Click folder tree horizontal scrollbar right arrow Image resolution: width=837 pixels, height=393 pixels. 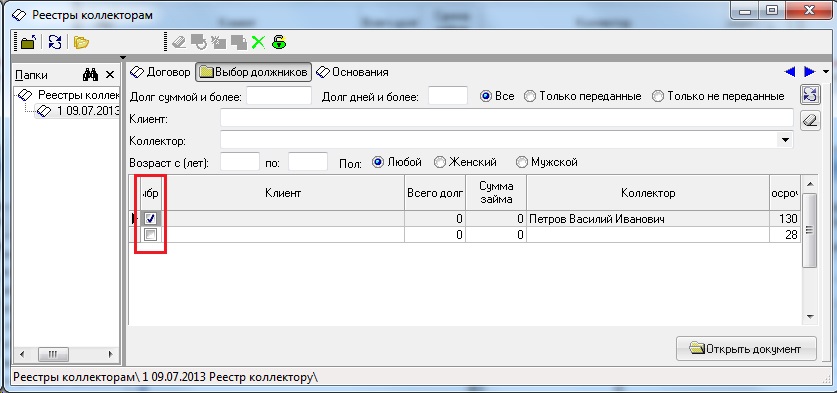pos(111,354)
